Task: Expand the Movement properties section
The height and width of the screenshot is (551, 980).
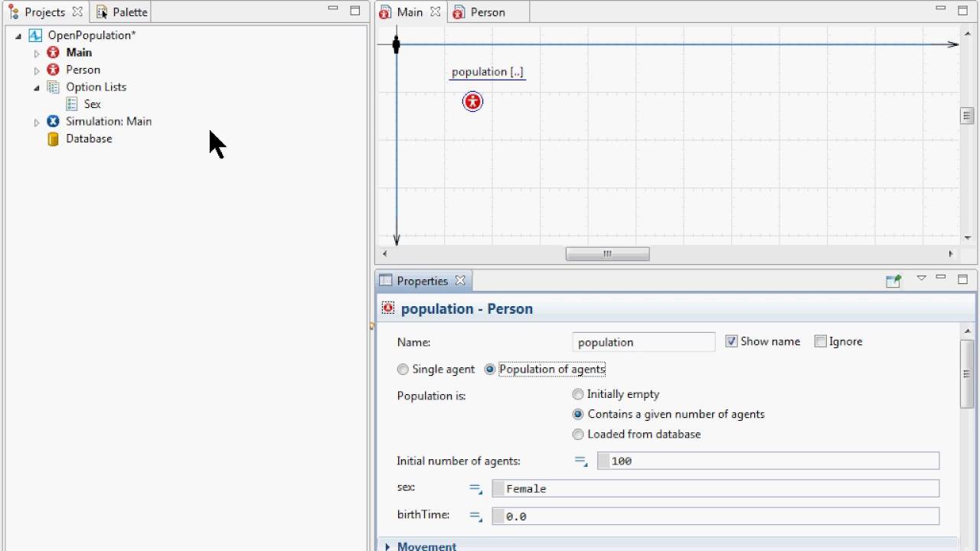Action: tap(388, 546)
